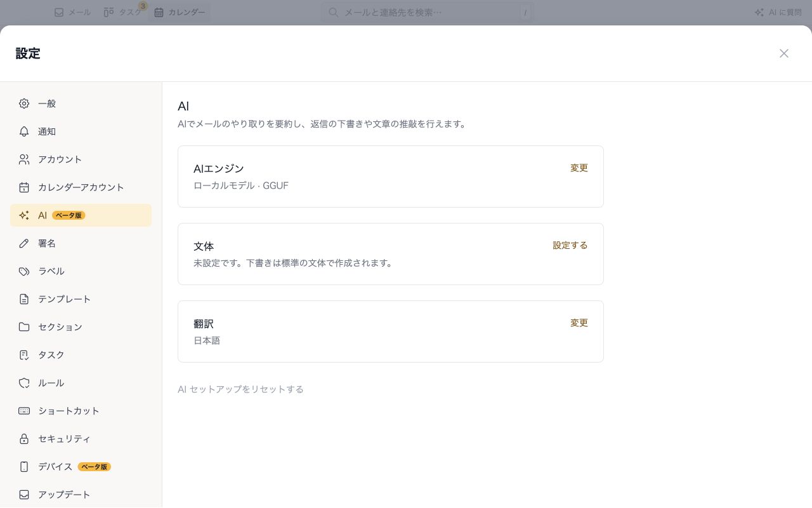Click the pen icon for 署名
Screen dimensions: 812x508
pos(24,243)
